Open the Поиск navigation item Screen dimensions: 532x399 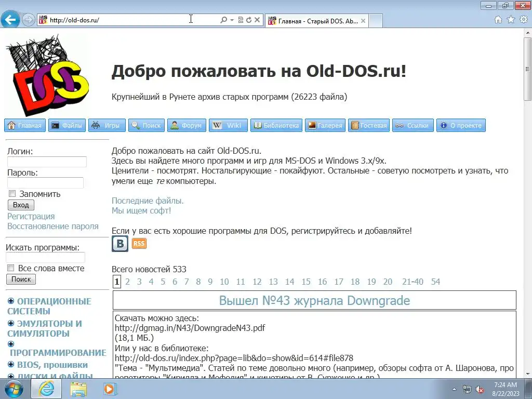click(147, 125)
